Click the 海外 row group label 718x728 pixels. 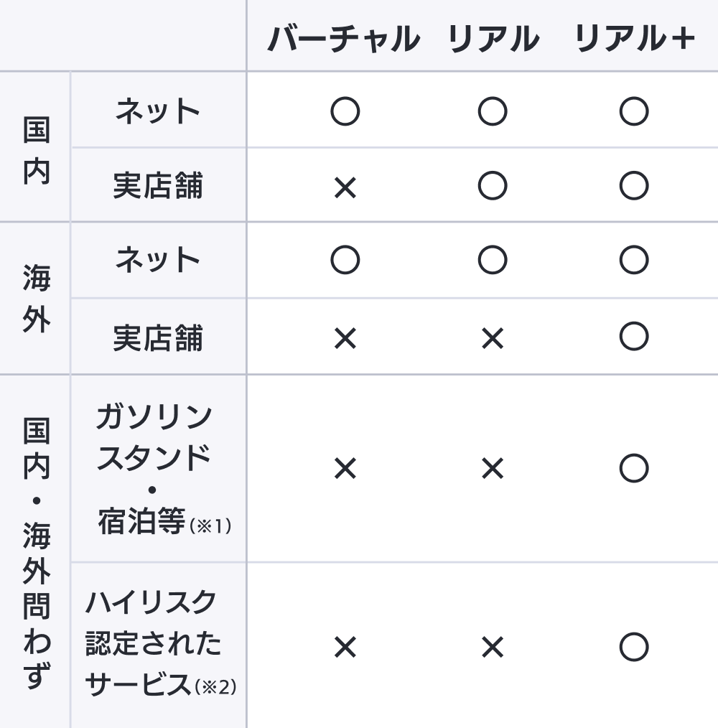(36, 299)
